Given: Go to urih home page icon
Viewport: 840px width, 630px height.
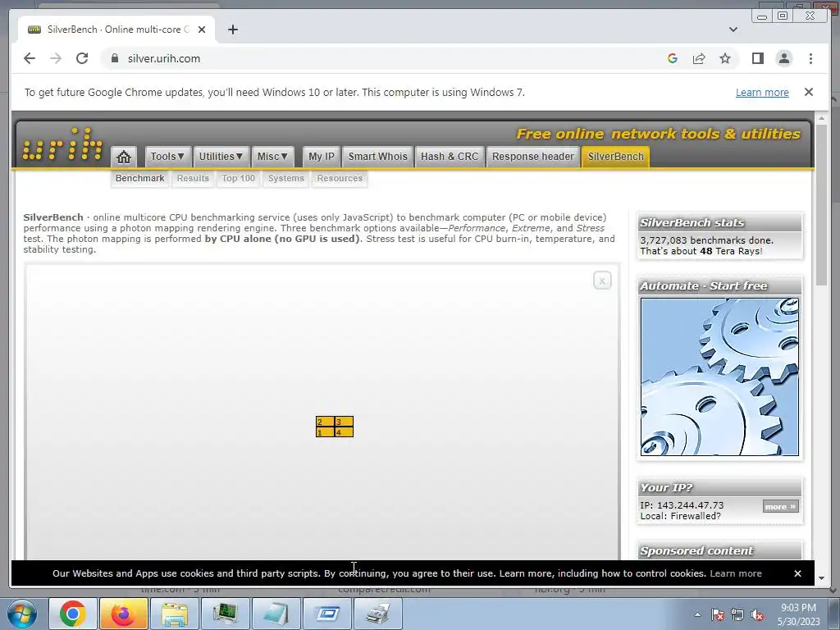Looking at the screenshot, I should (x=124, y=157).
